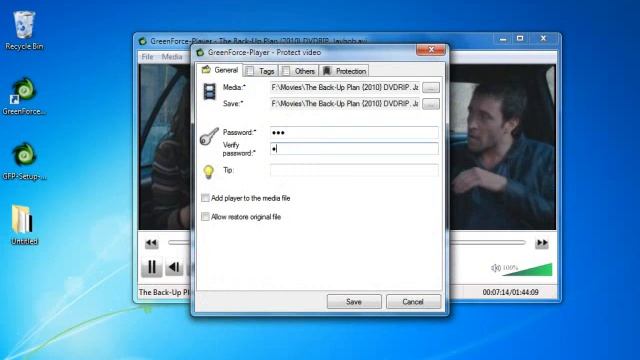
Task: Select the GreenForce Player desktop shortcut
Action: 24,96
